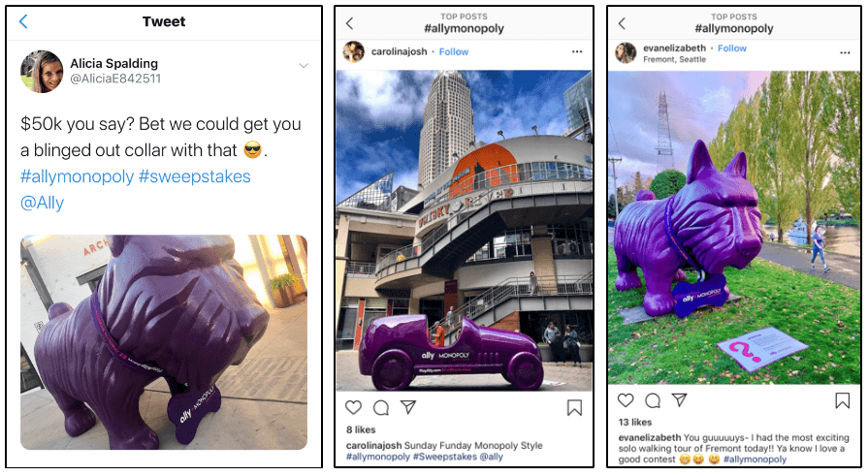This screenshot has height=476, width=868.
Task: Follow the carolinajosh account
Action: tap(453, 51)
